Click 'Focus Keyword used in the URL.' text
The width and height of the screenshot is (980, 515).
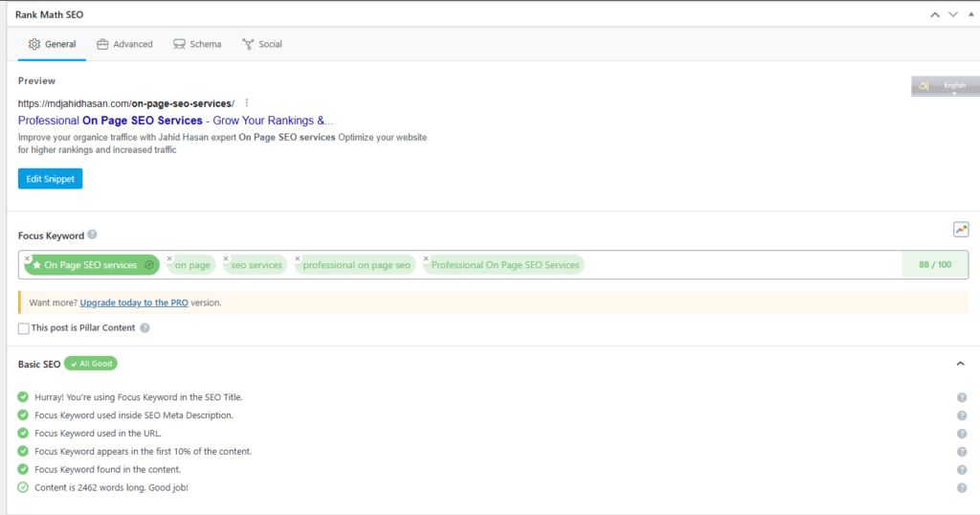(x=99, y=433)
